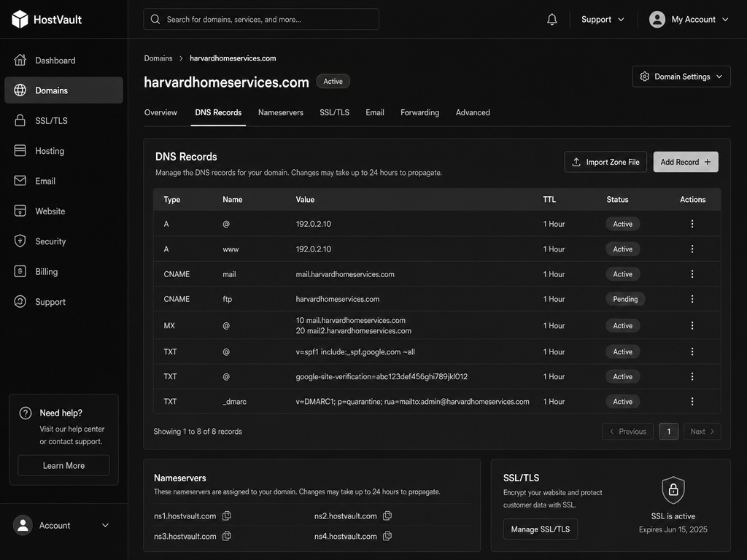
Task: Copy ns4.hostvault.com nameserver
Action: (x=388, y=536)
